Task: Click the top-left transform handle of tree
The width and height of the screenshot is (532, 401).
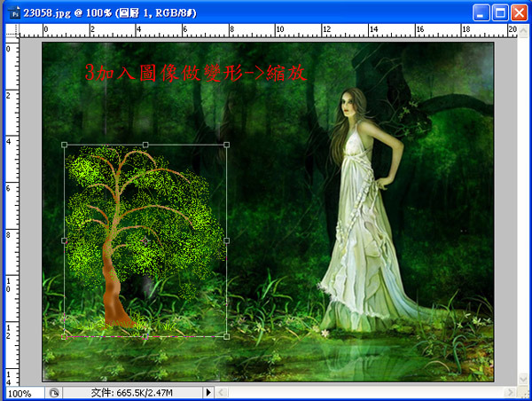Action: [x=64, y=145]
